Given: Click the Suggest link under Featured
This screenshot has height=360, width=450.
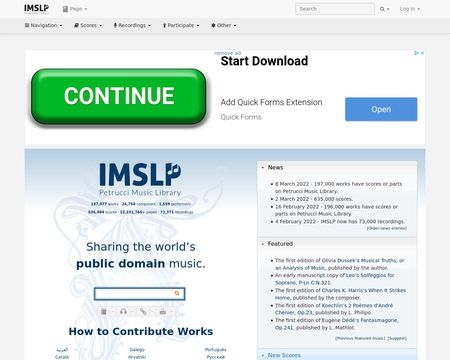Looking at the screenshot, I should (397, 338).
